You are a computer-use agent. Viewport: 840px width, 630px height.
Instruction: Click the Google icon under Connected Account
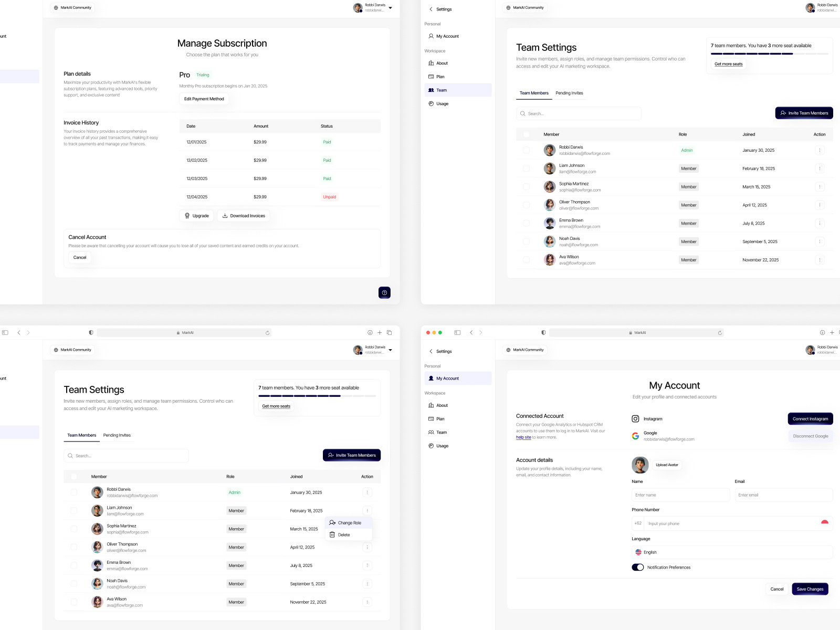pyautogui.click(x=635, y=435)
